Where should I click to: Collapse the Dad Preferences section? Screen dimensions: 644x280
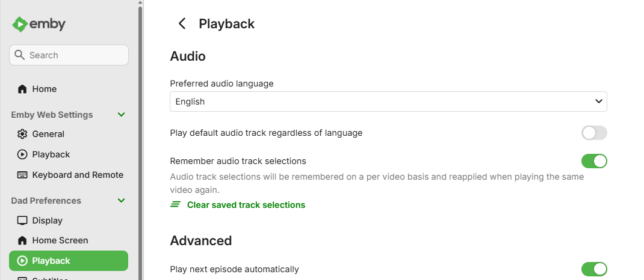point(121,201)
